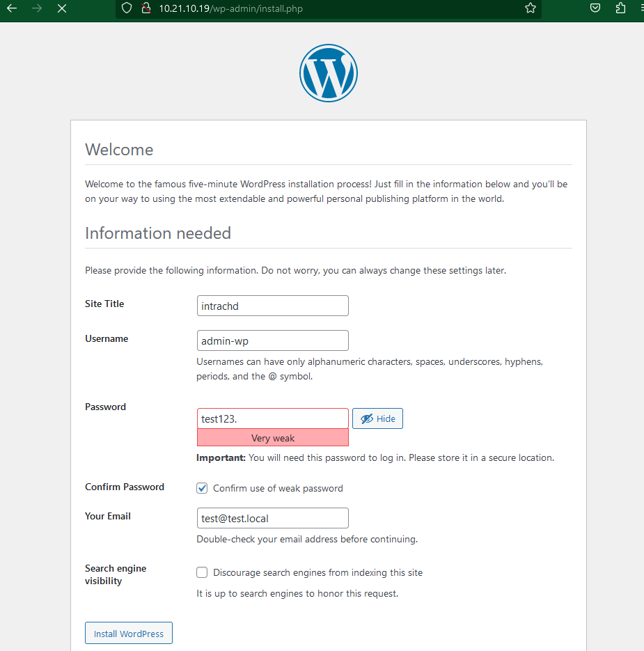Click the Save to Pocket icon
Image resolution: width=644 pixels, height=651 pixels.
(x=595, y=8)
